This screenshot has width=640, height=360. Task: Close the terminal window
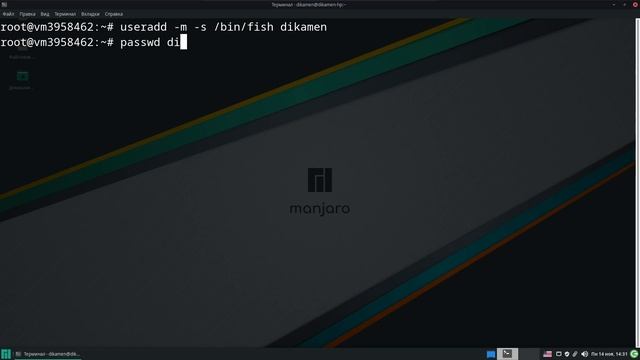tap(635, 4)
